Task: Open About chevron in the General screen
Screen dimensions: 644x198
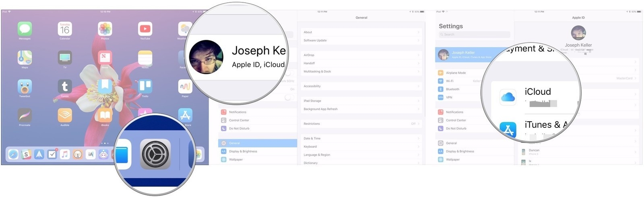Action: click(419, 32)
